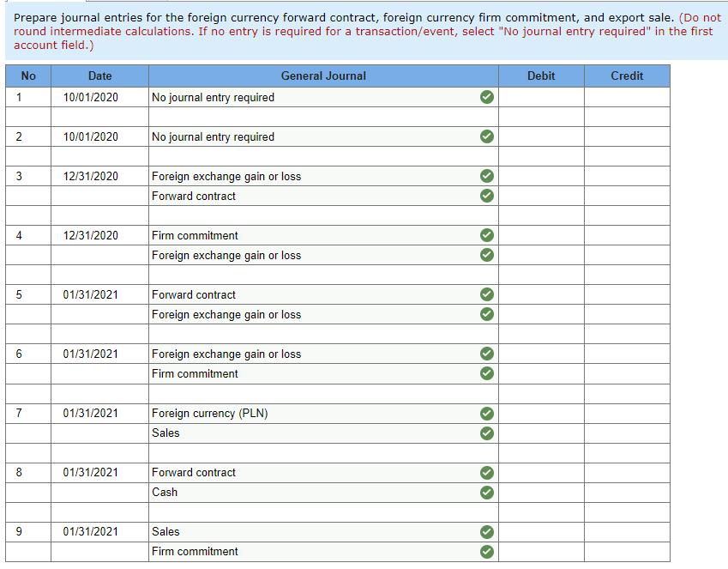Click Debit cell for entry 4 Firm commitment
This screenshot has width=728, height=569.
tap(541, 235)
